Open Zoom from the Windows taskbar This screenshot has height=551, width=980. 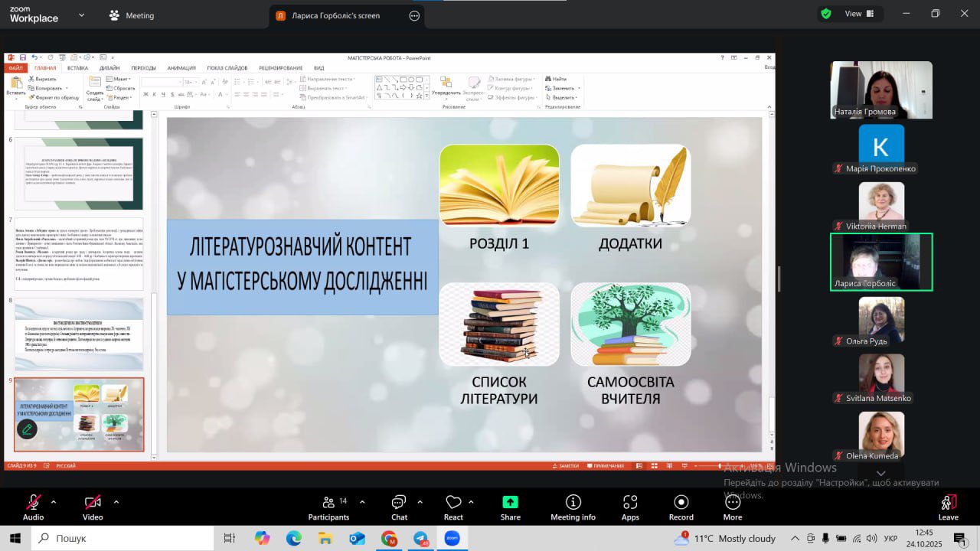(452, 539)
